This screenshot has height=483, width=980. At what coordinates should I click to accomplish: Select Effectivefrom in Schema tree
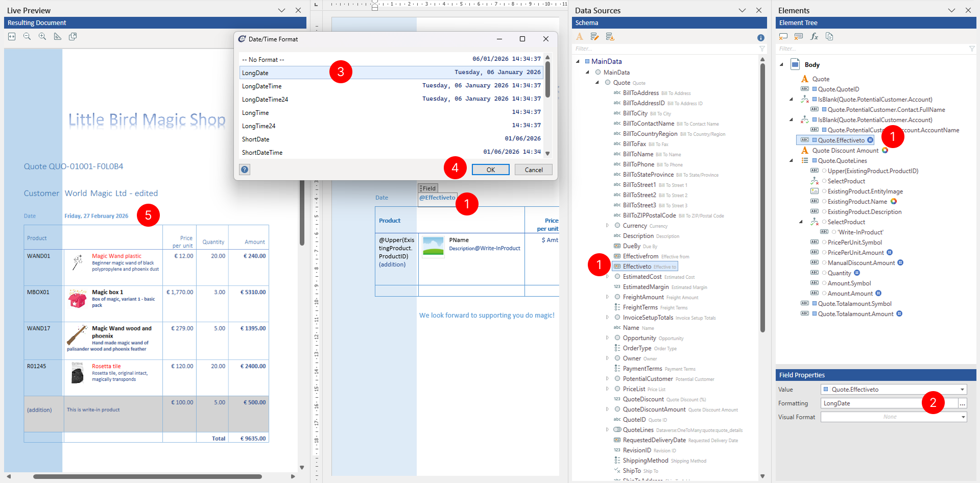point(651,256)
